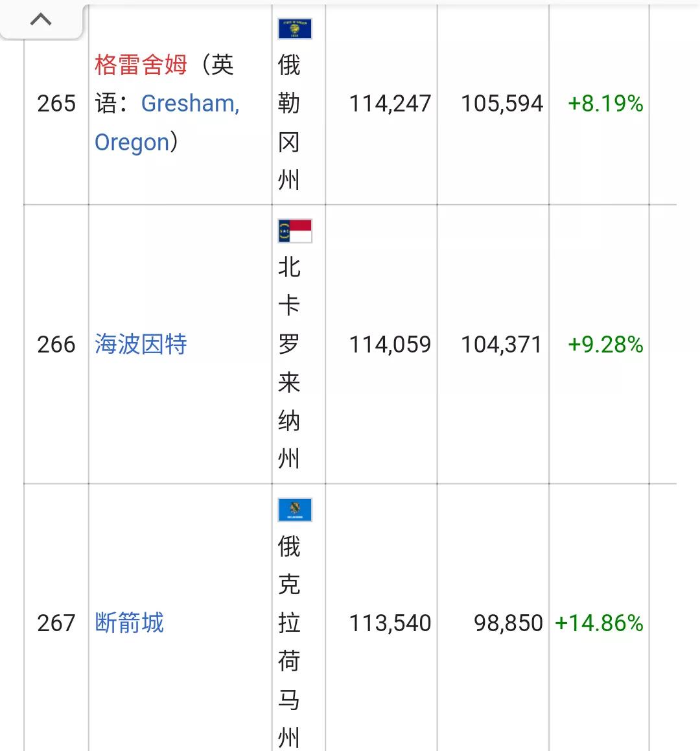700x751 pixels.
Task: Select population value 113,540
Action: point(390,623)
